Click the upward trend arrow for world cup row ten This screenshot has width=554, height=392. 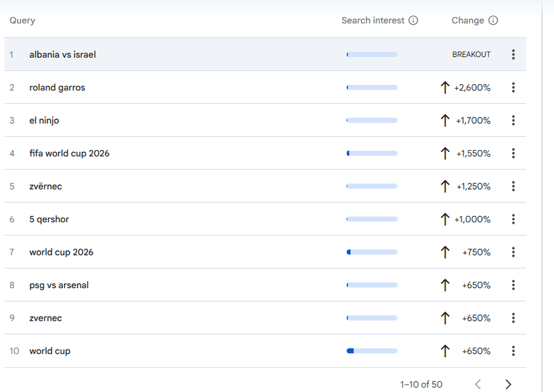tap(445, 351)
